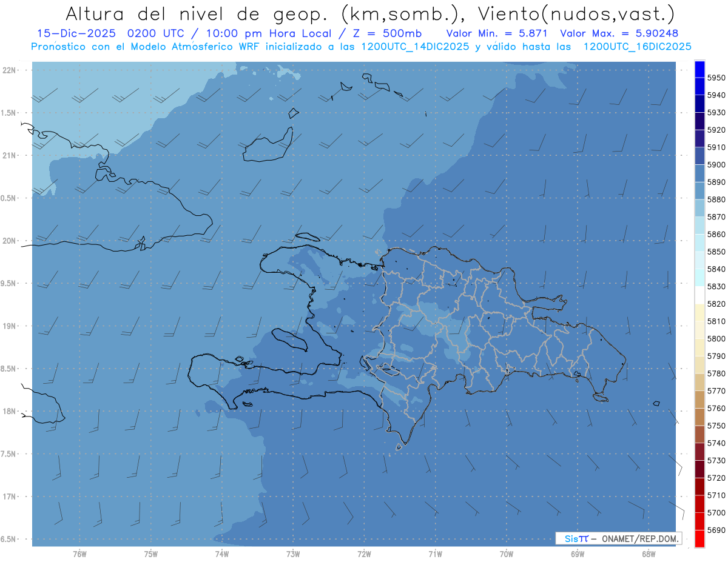The image size is (728, 562).
Task: Click the "22N" latitude label
Action: [10, 70]
